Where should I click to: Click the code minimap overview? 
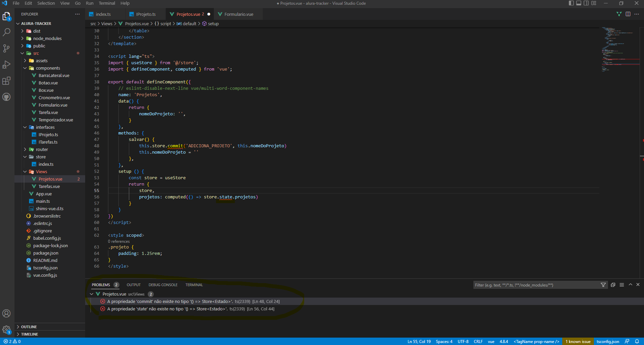620,50
